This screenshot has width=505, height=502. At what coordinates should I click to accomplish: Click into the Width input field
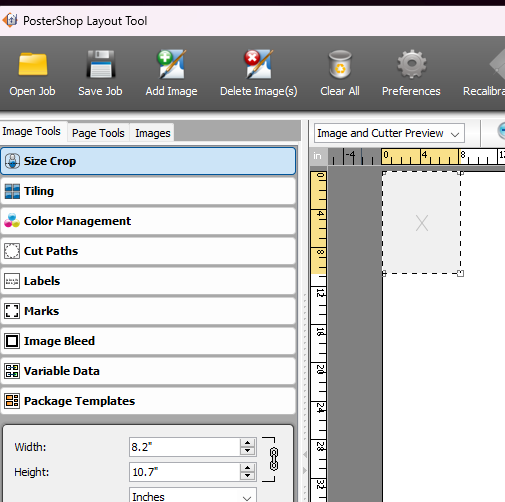pyautogui.click(x=184, y=447)
